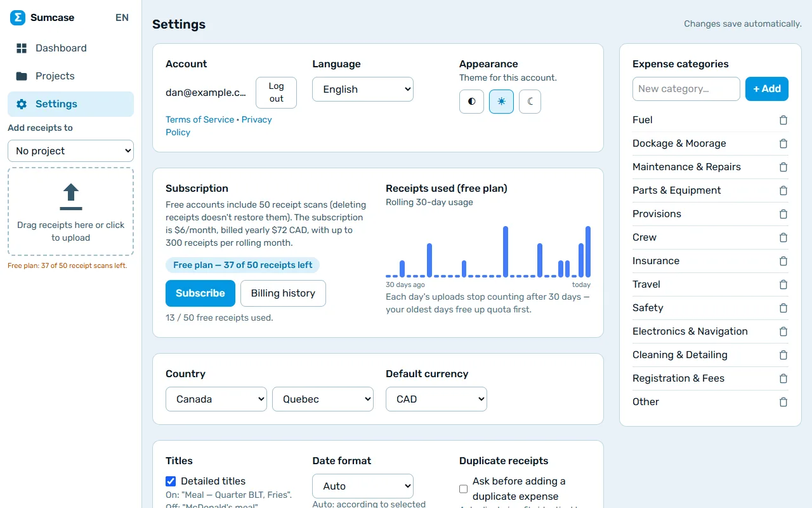Delete the Dockage & Moorage category
The height and width of the screenshot is (508, 812).
(783, 144)
